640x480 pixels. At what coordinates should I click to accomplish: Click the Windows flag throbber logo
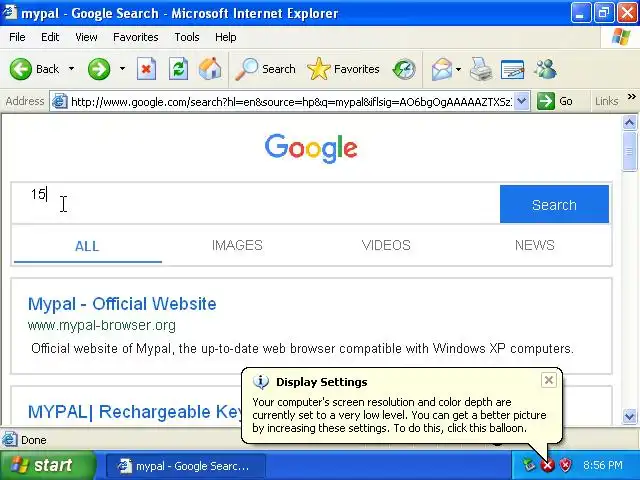click(x=621, y=37)
